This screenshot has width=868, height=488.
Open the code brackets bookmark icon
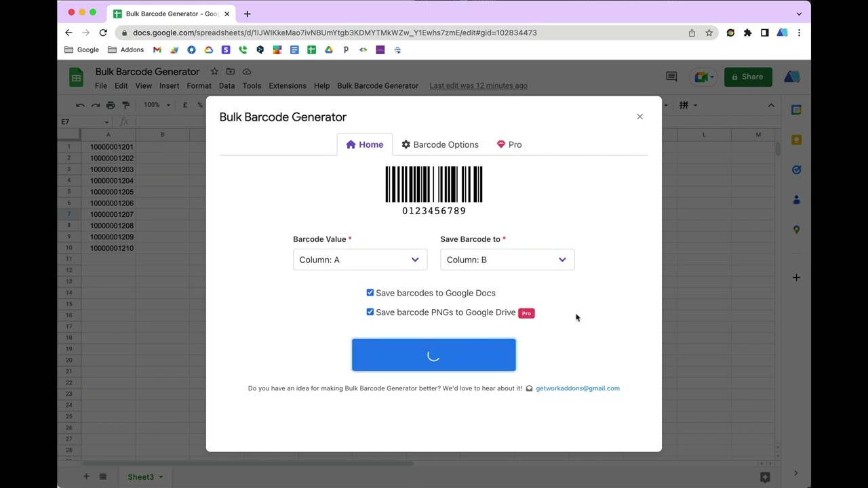click(363, 49)
